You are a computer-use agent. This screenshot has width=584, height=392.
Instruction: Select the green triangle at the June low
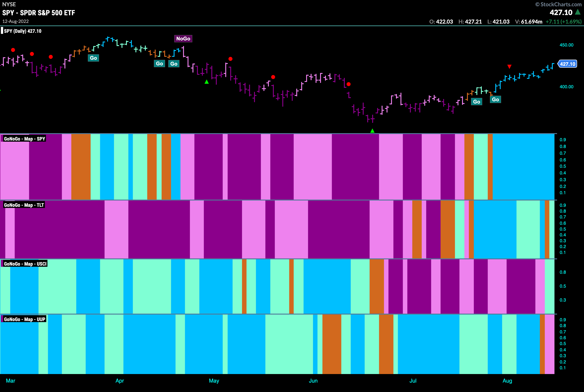(x=372, y=130)
